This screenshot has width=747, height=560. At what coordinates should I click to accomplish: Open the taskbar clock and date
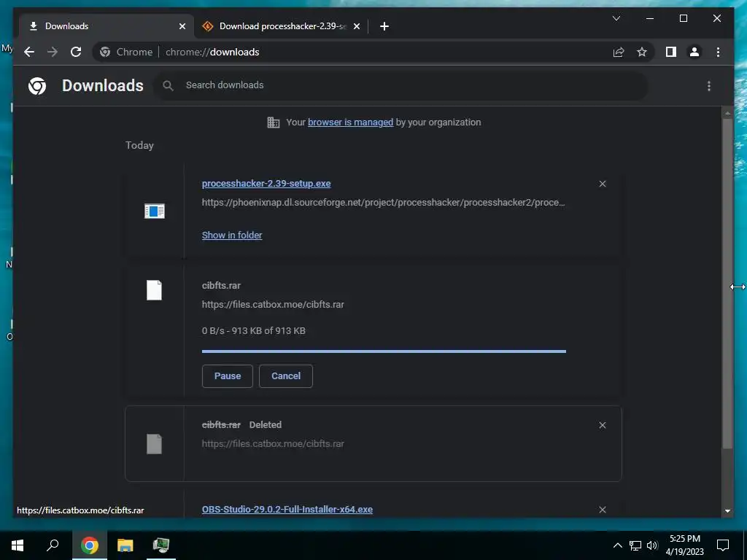684,545
